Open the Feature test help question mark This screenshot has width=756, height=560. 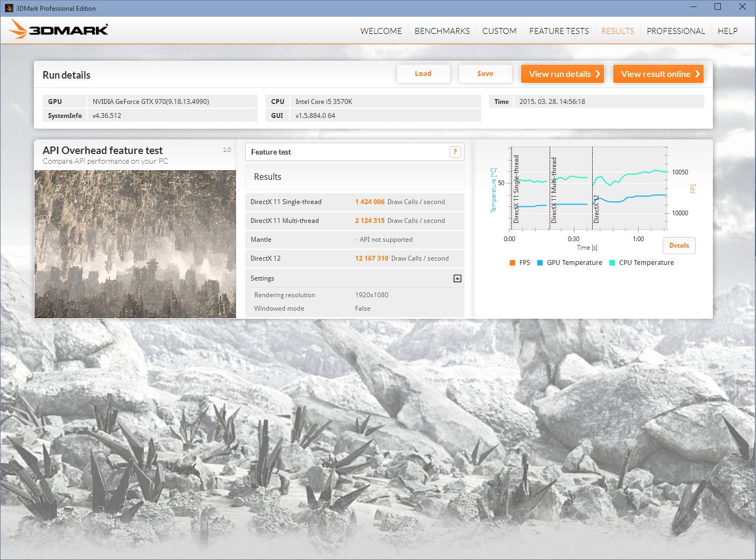(x=455, y=152)
